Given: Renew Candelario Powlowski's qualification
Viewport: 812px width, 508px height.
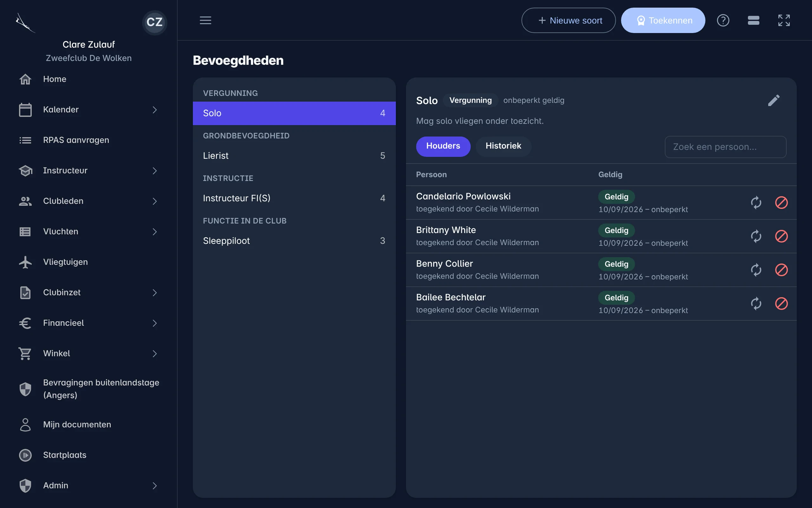Looking at the screenshot, I should pos(756,203).
